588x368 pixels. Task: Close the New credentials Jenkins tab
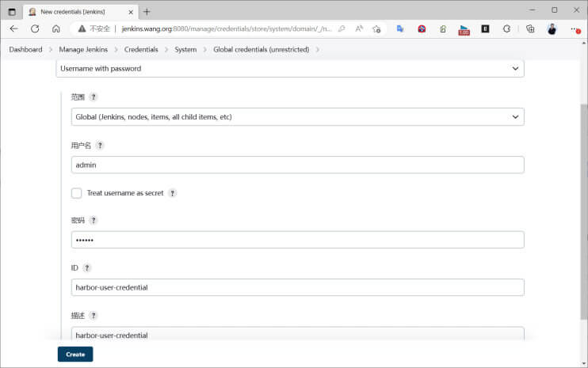coord(131,12)
